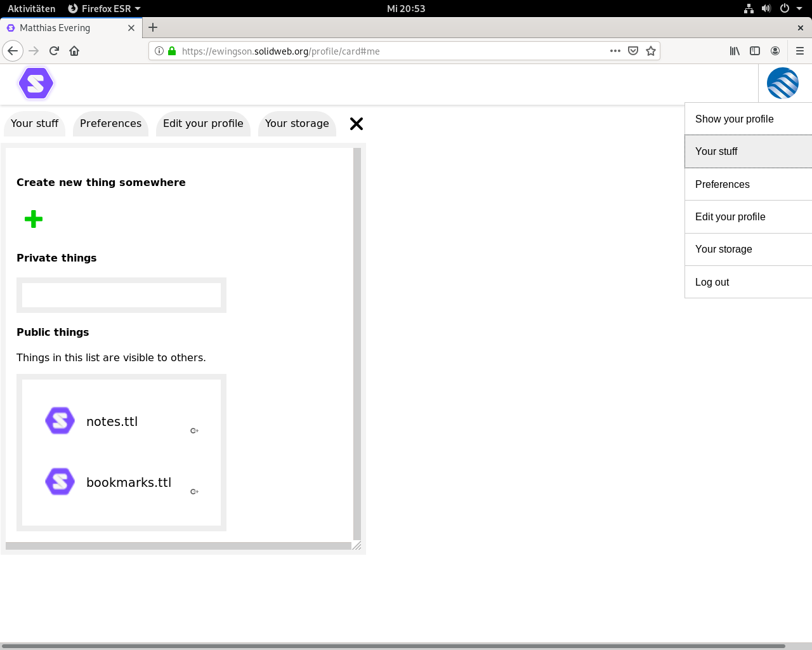
Task: Open the bookmarks.ttl item
Action: [x=128, y=482]
